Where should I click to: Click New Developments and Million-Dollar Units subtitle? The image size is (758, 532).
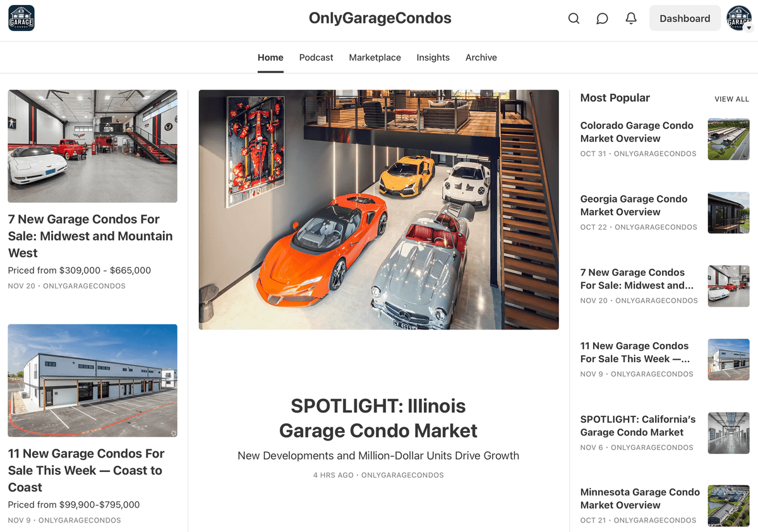coord(378,456)
